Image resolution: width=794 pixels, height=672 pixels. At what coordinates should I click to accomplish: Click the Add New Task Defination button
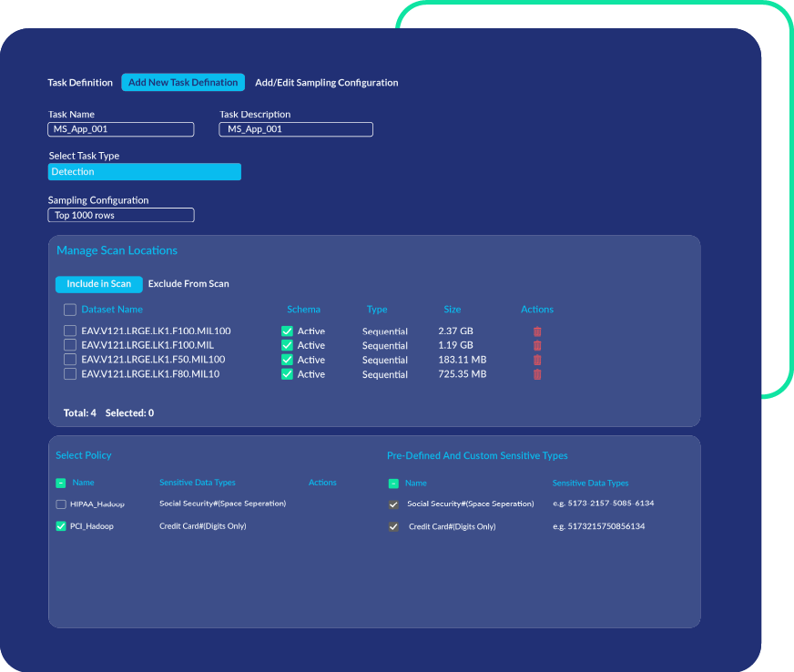tap(183, 82)
